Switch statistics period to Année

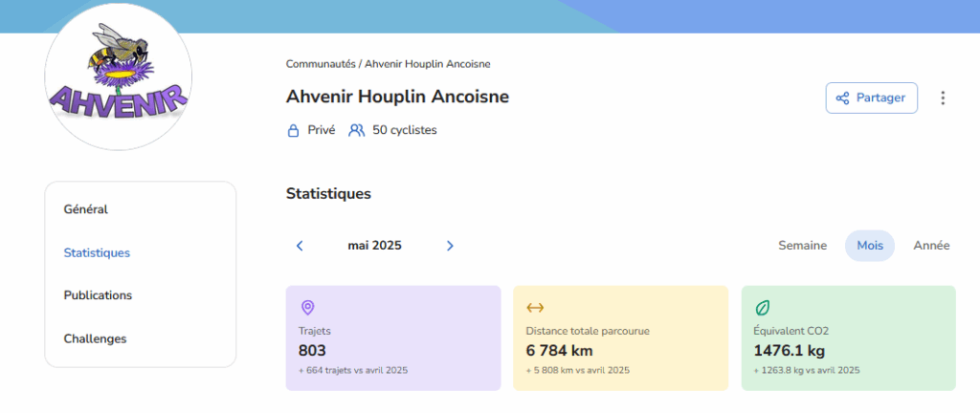click(931, 246)
